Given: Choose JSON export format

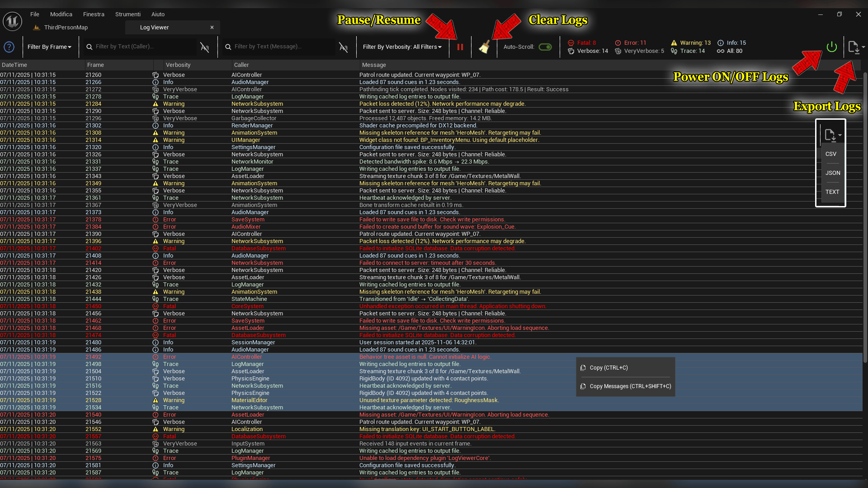Looking at the screenshot, I should click(832, 173).
